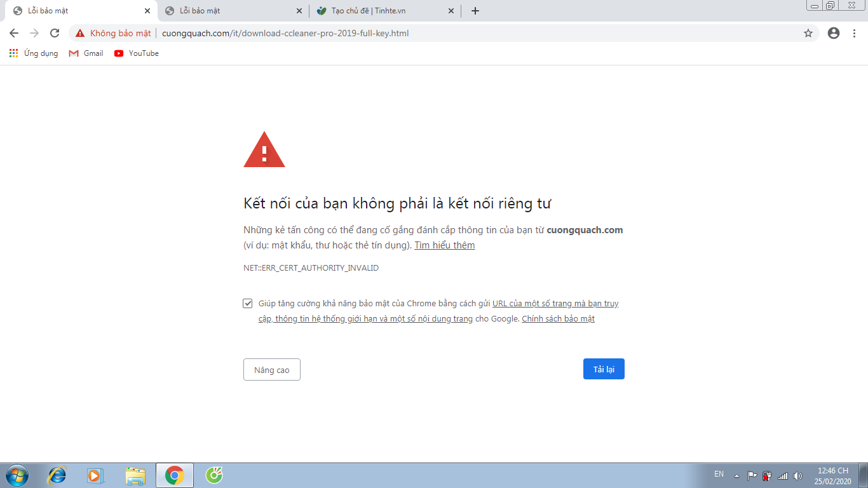Screen dimensions: 868x488
Task: Switch to the inactive 'Lỗi bảo mật' tab
Action: pyautogui.click(x=233, y=11)
